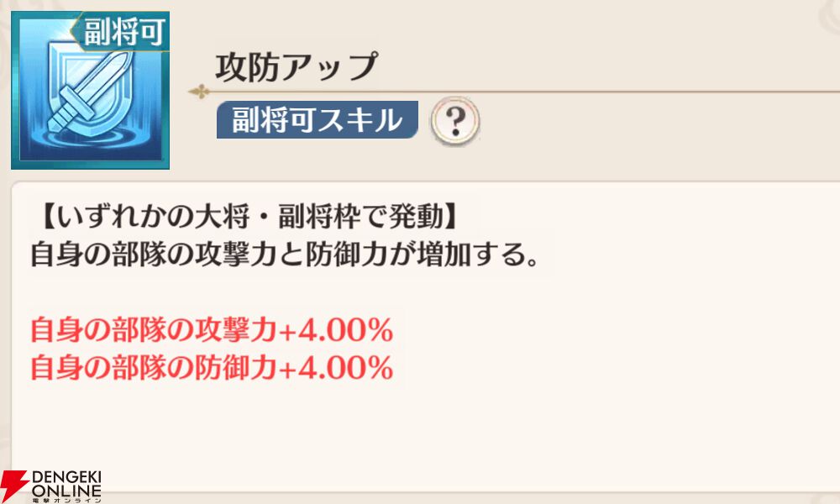Click the red 防御力+4.00% effect line
This screenshot has height=504, width=840.
click(x=211, y=368)
